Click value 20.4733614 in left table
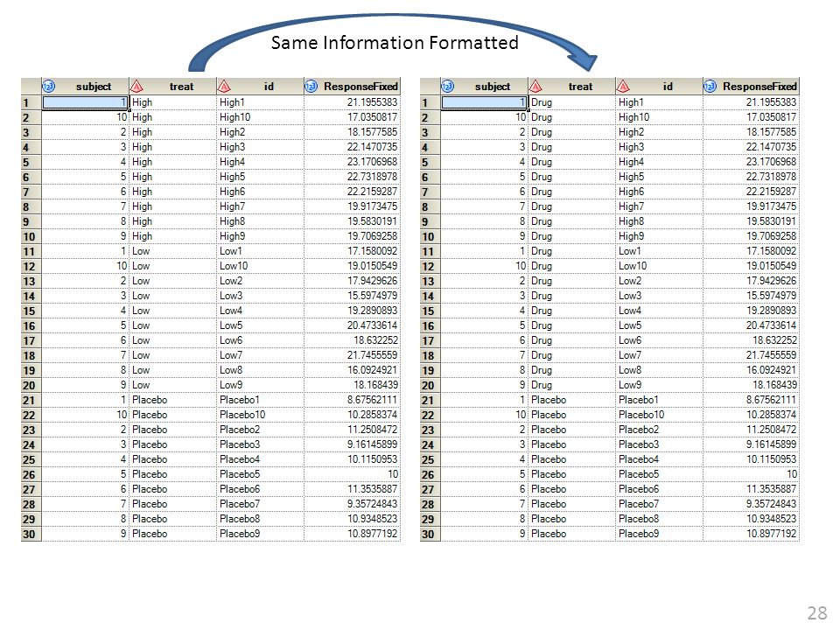Image resolution: width=840 pixels, height=630 pixels. pyautogui.click(x=352, y=325)
